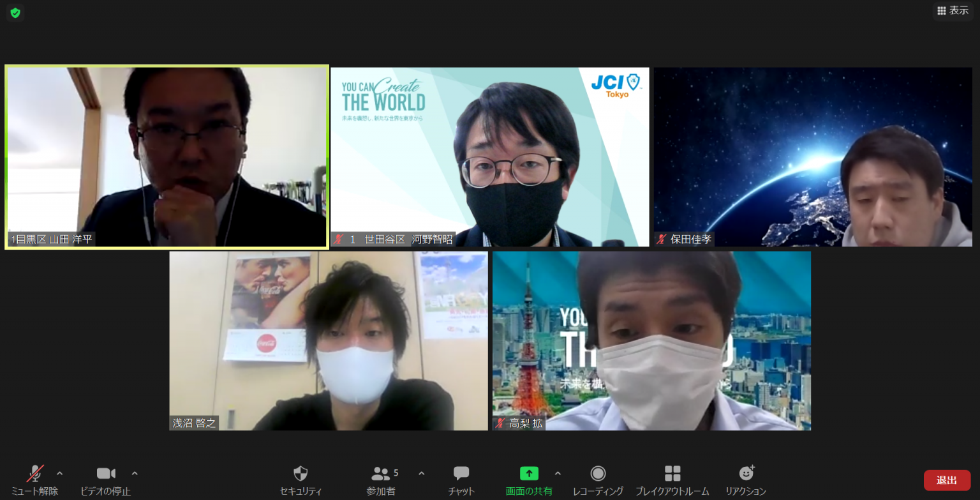
Task: Select 浅沼 啓之 video tile
Action: pyautogui.click(x=329, y=340)
